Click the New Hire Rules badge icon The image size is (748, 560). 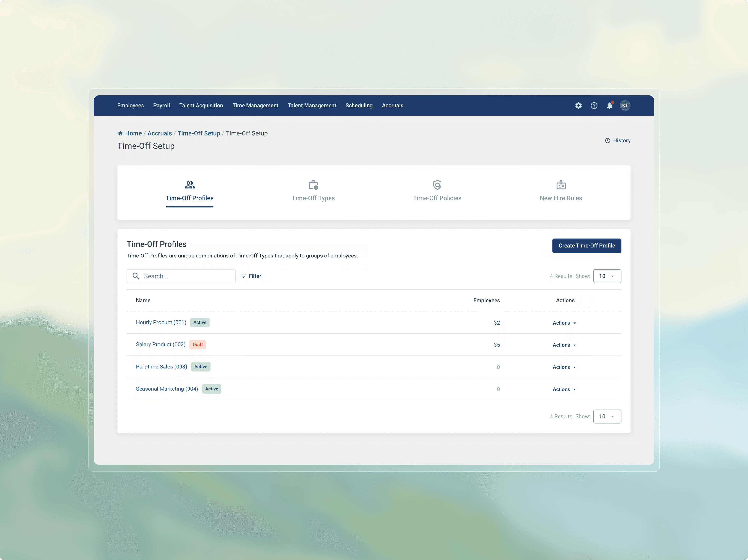561,185
